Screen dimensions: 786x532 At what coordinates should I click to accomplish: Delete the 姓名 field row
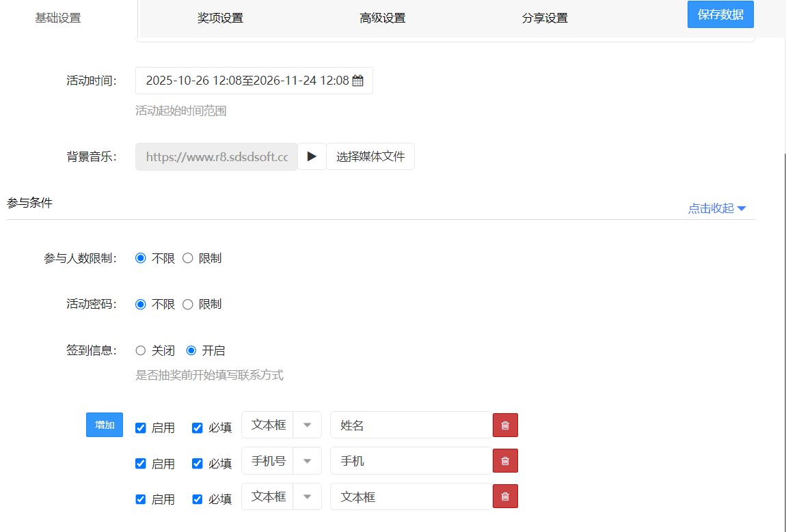pos(505,425)
